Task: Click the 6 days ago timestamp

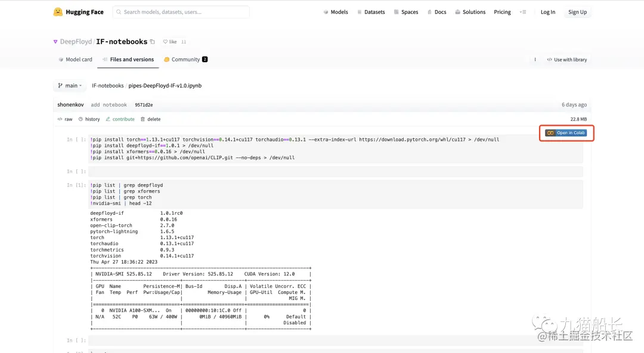Action: 574,105
